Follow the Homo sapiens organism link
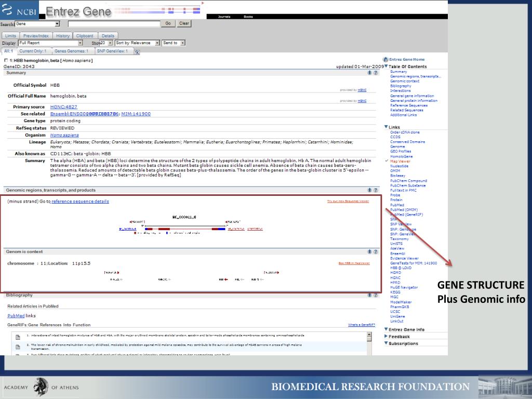This screenshot has width=532, height=399. click(64, 135)
